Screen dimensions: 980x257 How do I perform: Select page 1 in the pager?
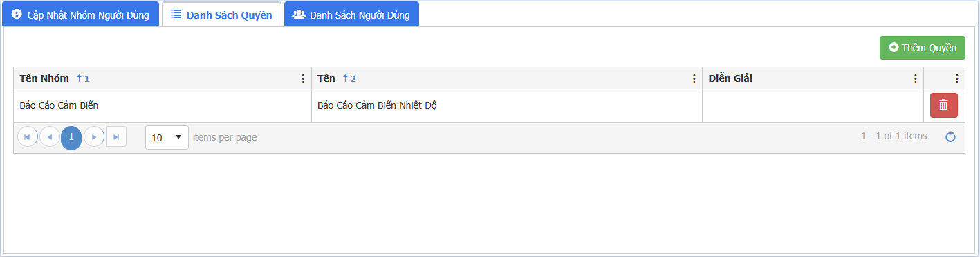pyautogui.click(x=71, y=137)
